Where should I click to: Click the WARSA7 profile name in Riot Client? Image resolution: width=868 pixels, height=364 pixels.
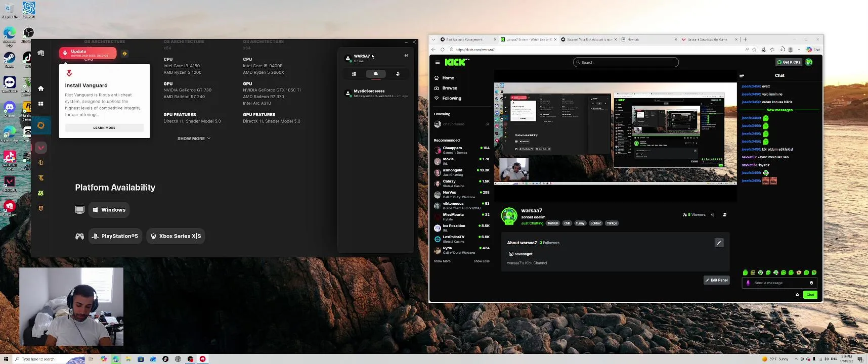[x=362, y=56]
